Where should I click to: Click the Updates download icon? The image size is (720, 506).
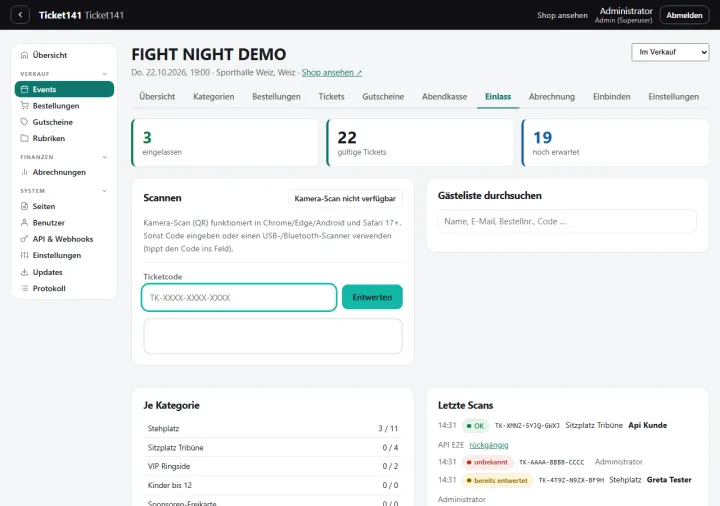24,272
